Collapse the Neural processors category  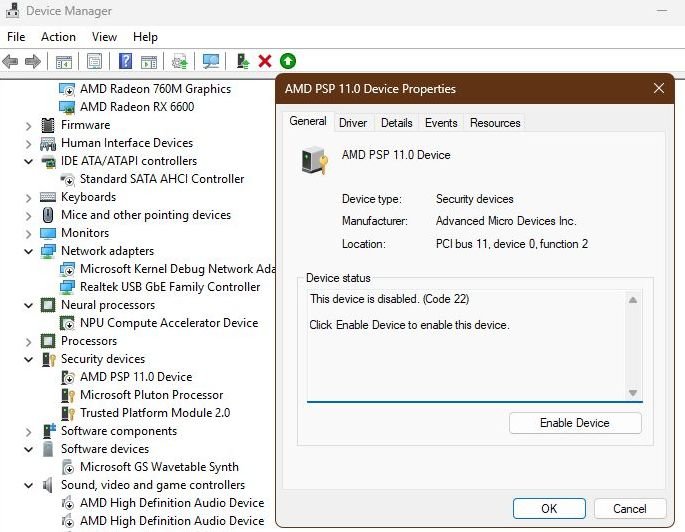coord(28,306)
